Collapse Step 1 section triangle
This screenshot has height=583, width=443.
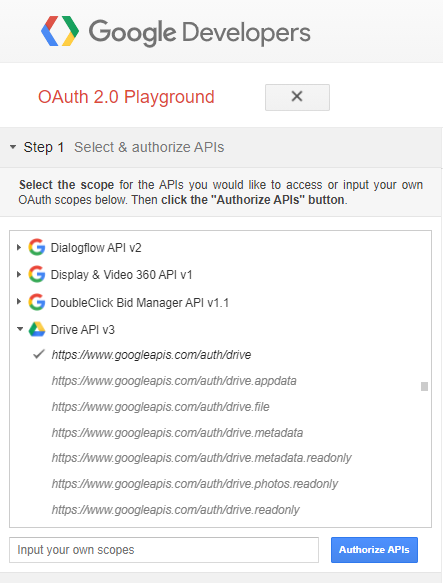pyautogui.click(x=13, y=147)
